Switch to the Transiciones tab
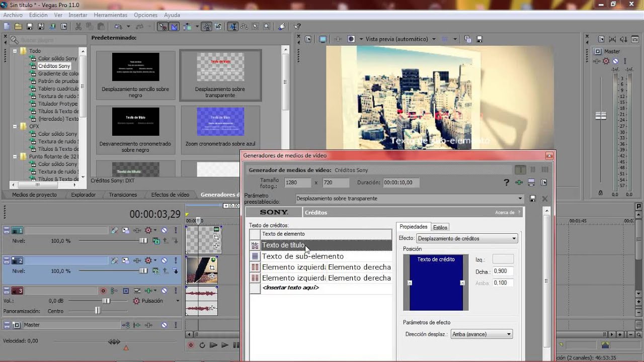Viewport: 644px width, 362px height. tap(123, 195)
